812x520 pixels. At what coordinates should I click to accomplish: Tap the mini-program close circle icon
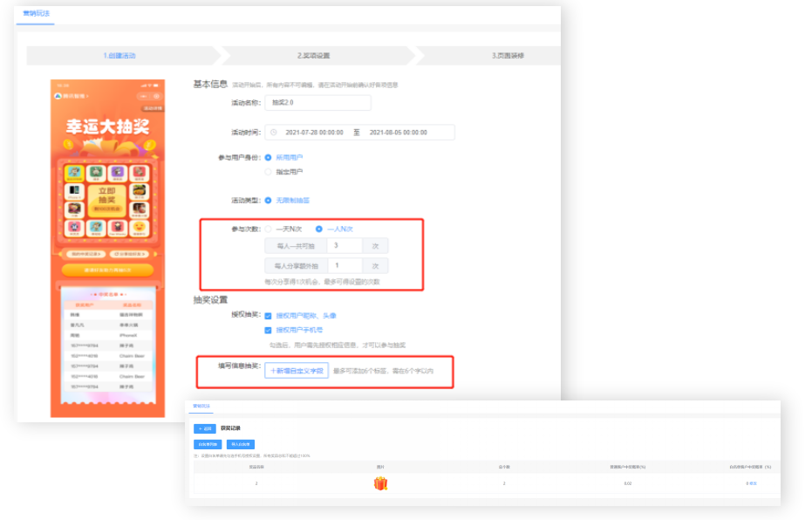tap(156, 96)
